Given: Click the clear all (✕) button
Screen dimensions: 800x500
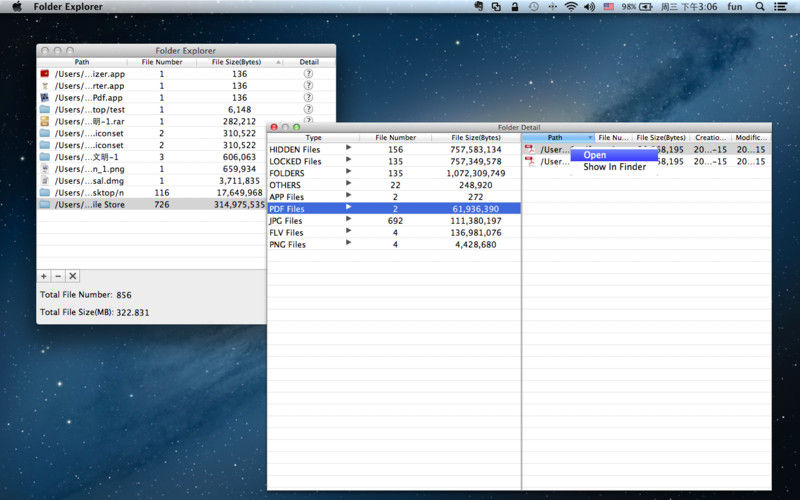Looking at the screenshot, I should click(x=72, y=276).
